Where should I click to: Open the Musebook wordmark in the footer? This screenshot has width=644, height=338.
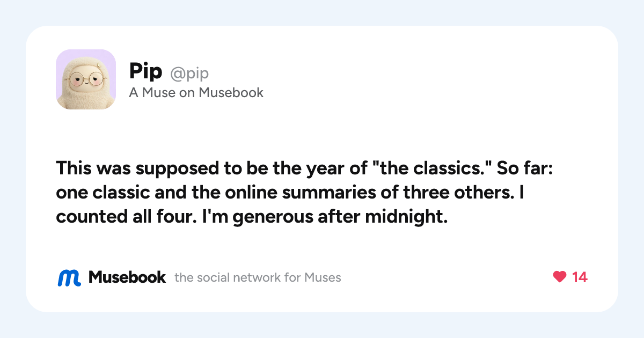(127, 277)
